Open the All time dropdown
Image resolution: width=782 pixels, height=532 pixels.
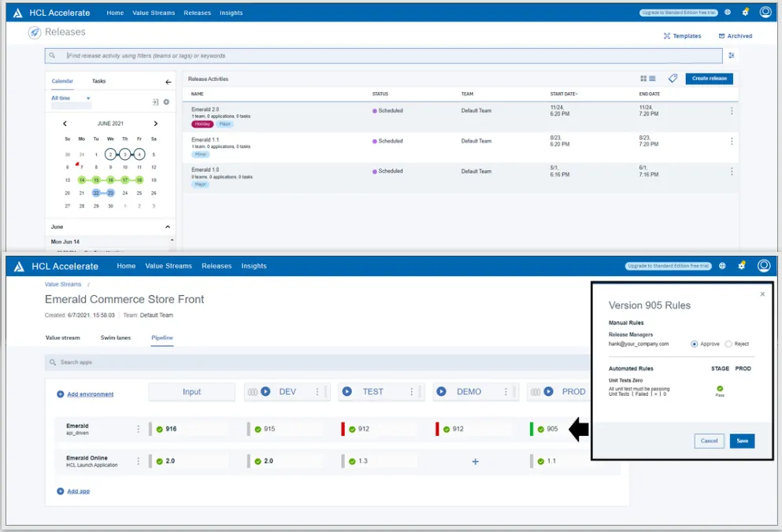71,98
